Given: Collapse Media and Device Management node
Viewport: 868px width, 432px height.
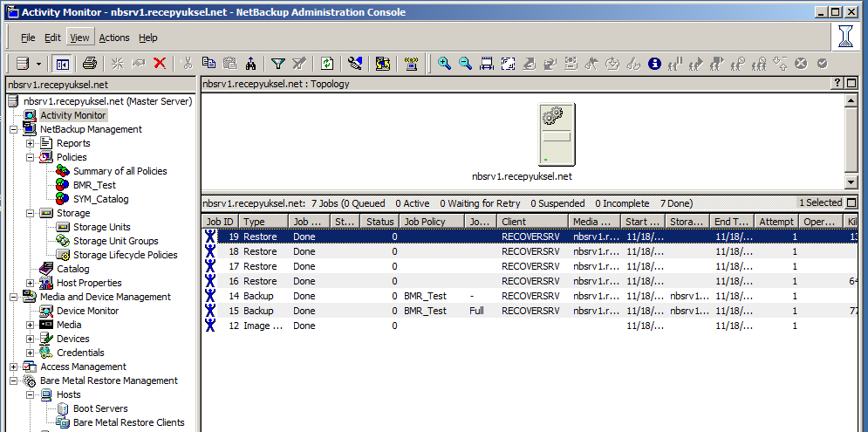Looking at the screenshot, I should point(13,297).
